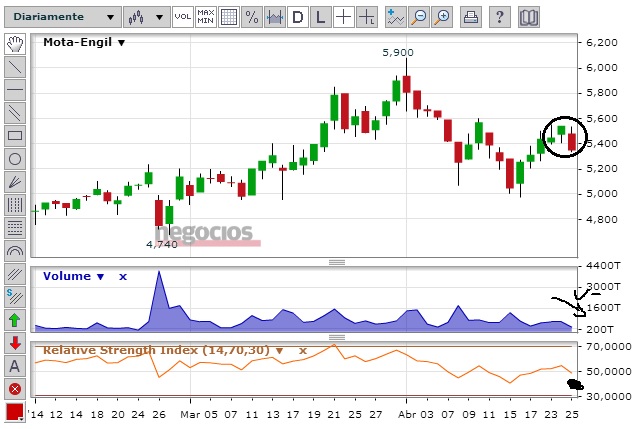Click the Abr label on date axis

point(406,414)
